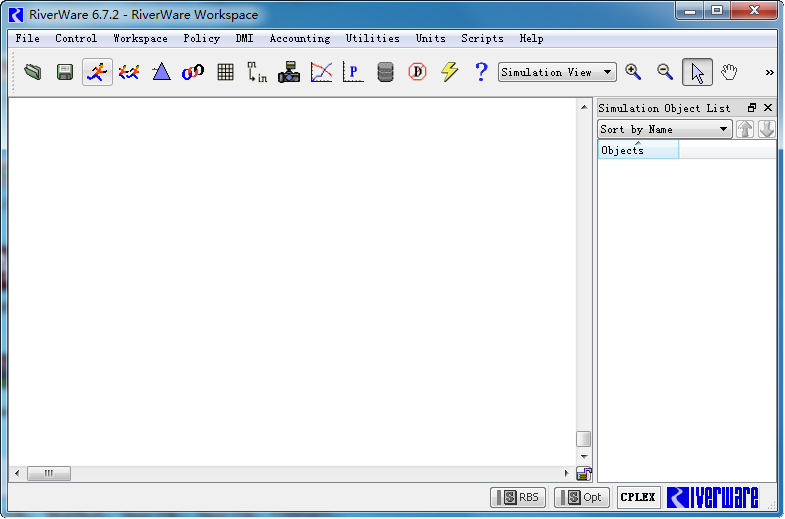
Task: Close the Simulation Object List panel
Action: (768, 108)
